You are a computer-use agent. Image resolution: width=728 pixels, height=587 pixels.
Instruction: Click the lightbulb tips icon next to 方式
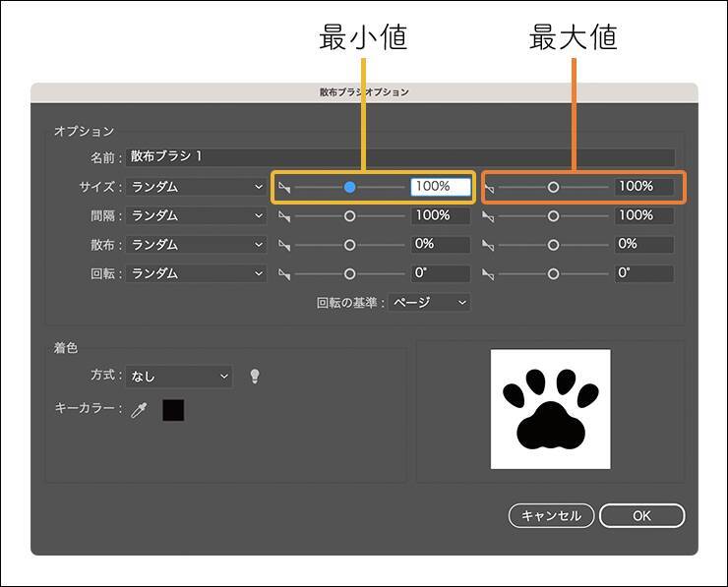pos(255,376)
